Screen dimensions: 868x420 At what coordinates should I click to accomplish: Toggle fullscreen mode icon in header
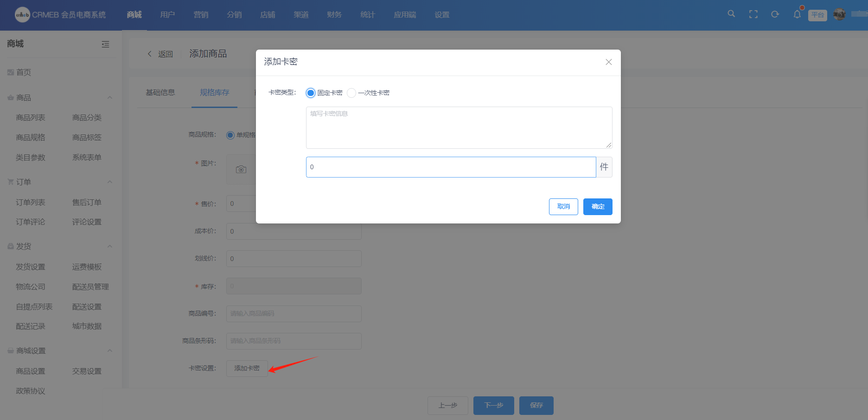click(753, 14)
